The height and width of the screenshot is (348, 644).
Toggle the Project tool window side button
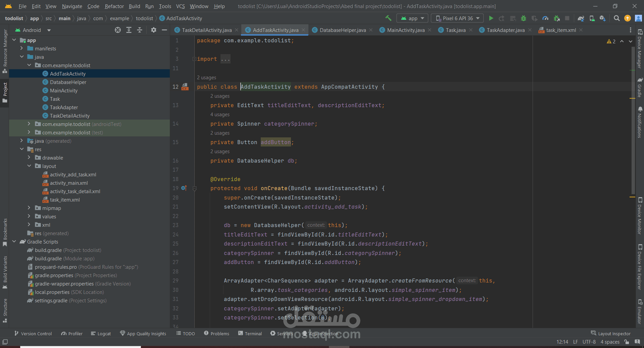pyautogui.click(x=5, y=92)
